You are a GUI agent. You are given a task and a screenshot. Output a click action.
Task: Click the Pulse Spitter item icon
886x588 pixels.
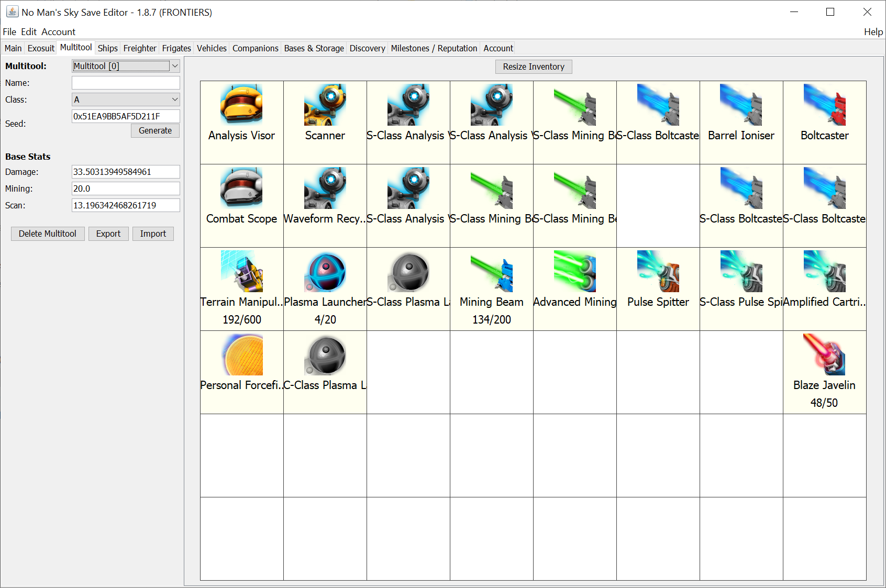658,271
